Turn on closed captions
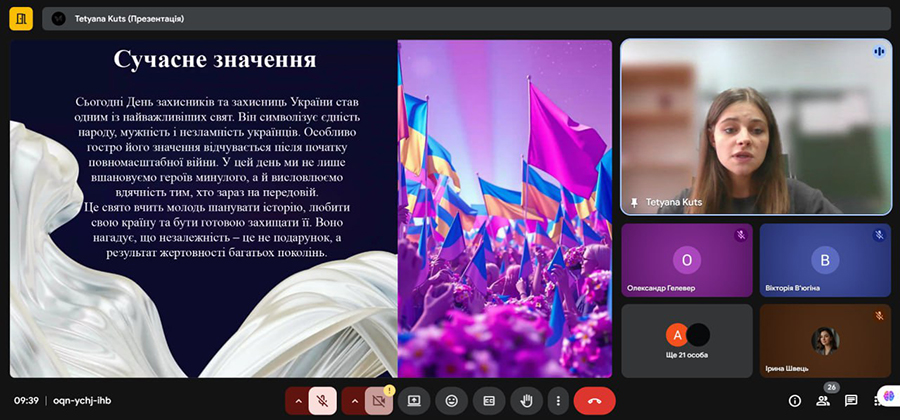 (x=489, y=401)
